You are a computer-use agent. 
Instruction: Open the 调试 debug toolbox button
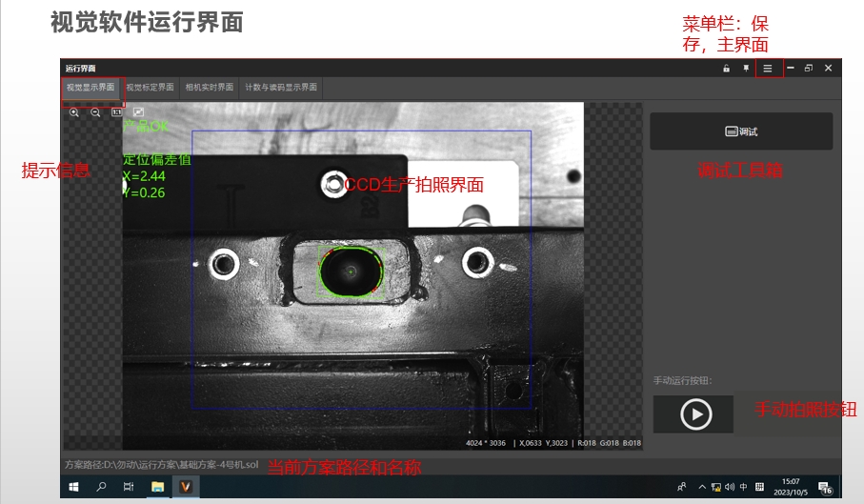click(741, 131)
